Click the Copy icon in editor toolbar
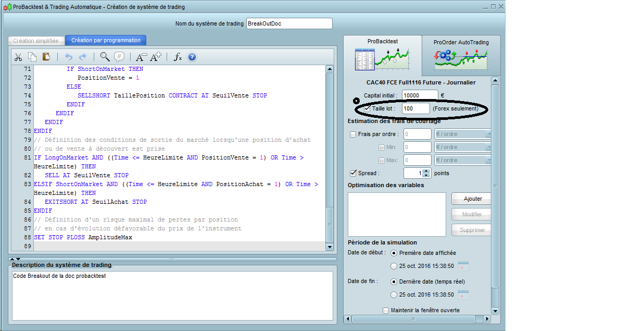Screen dimensions: 644x331 [x=32, y=57]
